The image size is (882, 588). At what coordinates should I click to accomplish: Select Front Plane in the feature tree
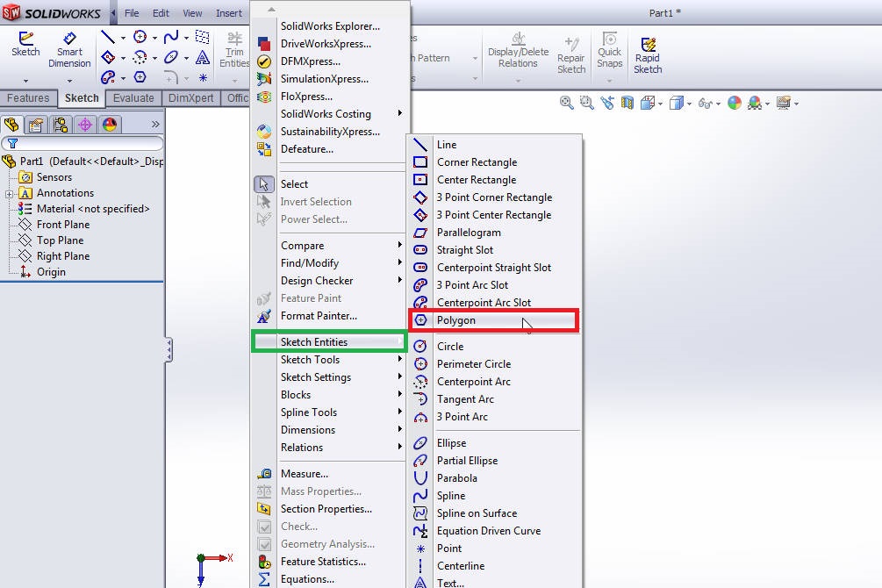pos(63,225)
